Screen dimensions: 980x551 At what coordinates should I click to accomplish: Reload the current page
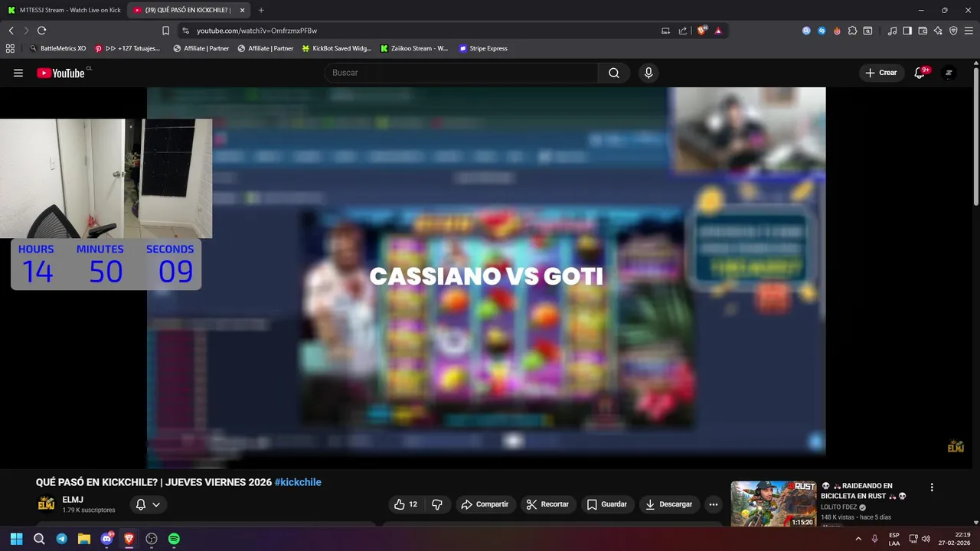click(41, 31)
